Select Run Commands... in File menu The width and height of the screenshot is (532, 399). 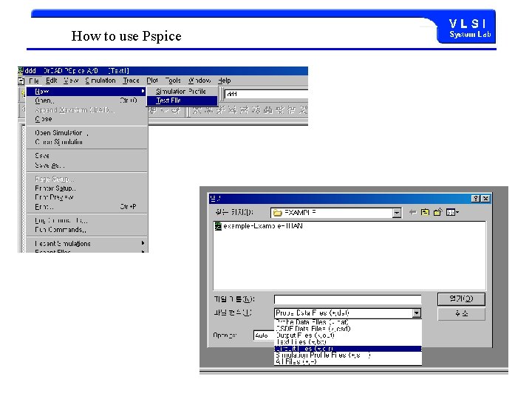coord(86,230)
